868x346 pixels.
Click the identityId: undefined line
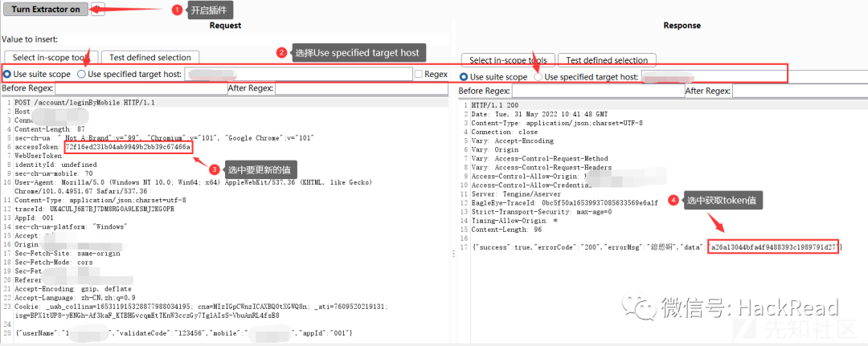point(55,165)
